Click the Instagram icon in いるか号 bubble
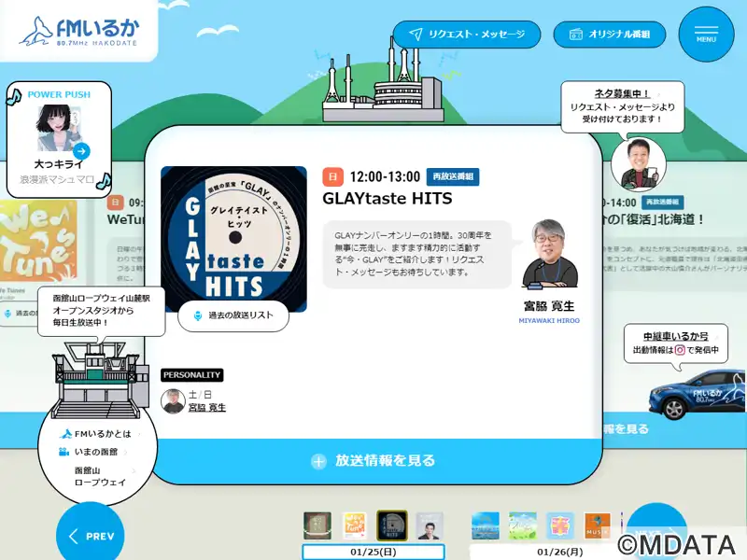This screenshot has height=560, width=747. pyautogui.click(x=680, y=350)
